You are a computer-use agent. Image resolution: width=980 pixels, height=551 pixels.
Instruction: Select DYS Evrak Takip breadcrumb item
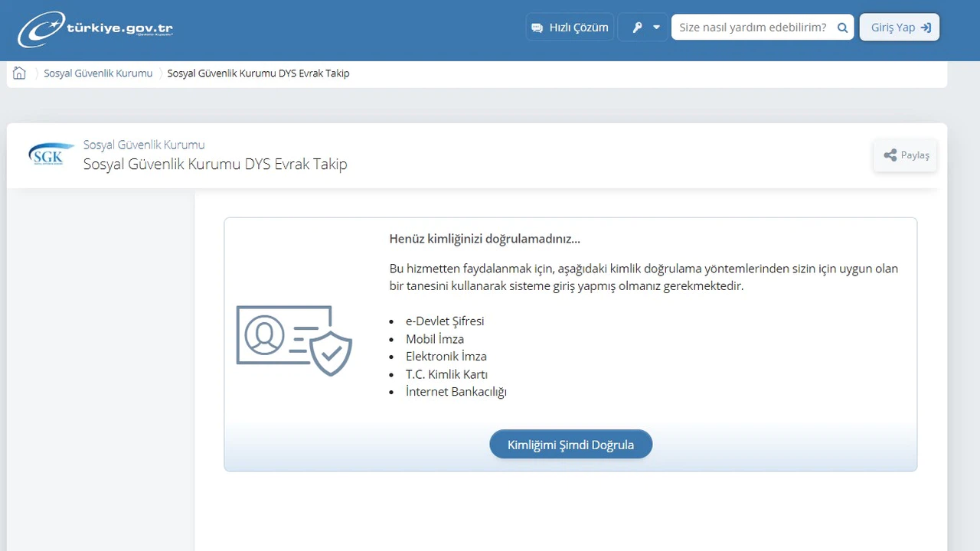tap(258, 73)
